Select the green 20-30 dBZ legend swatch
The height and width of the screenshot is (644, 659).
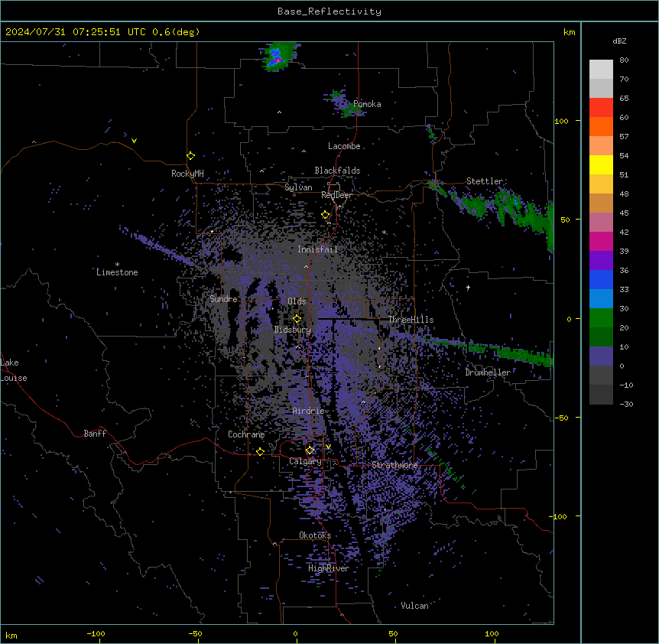[x=601, y=318]
